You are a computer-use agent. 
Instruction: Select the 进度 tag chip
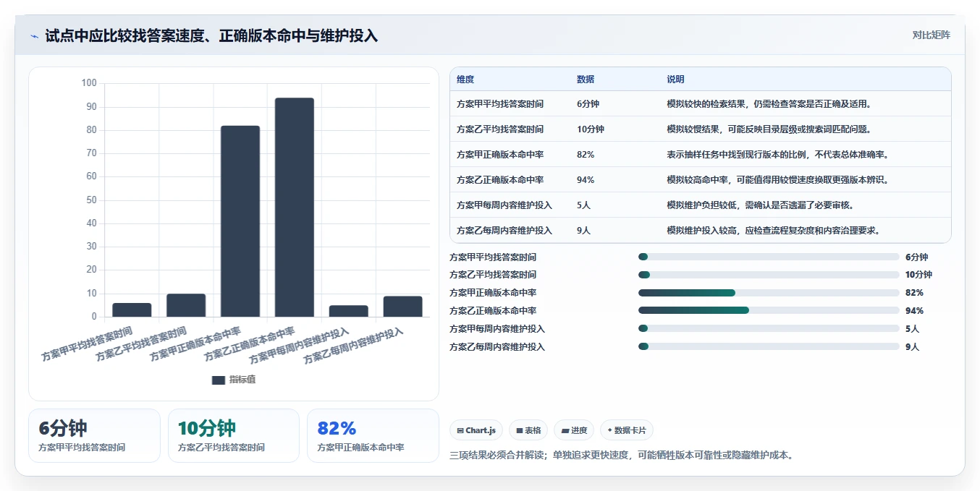(574, 430)
